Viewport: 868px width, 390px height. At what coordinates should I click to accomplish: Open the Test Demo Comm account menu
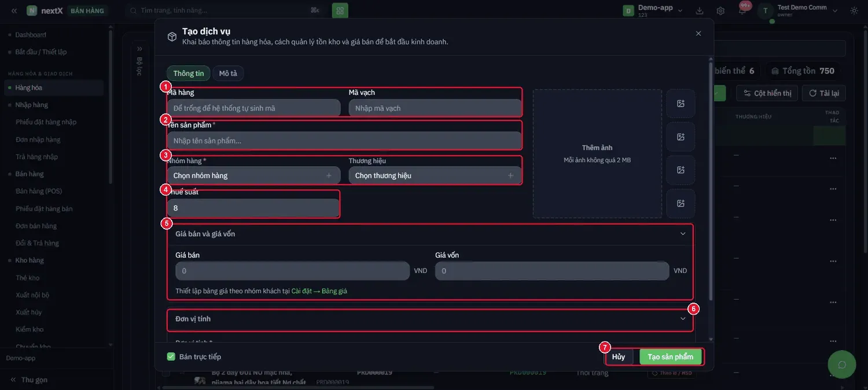tap(807, 10)
